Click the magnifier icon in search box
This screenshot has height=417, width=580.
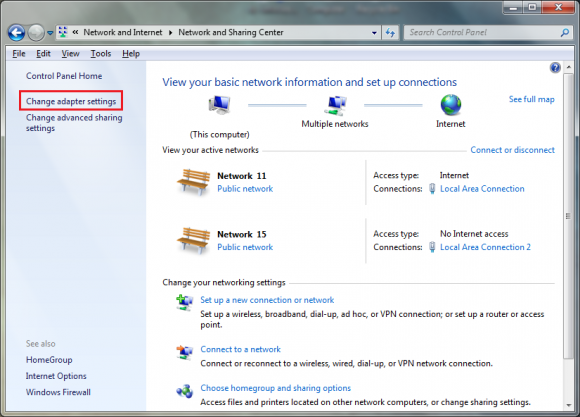564,33
